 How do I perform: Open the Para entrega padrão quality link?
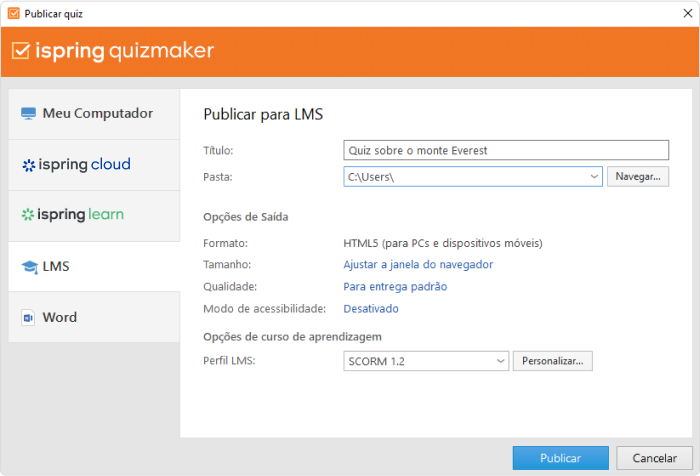click(x=395, y=286)
